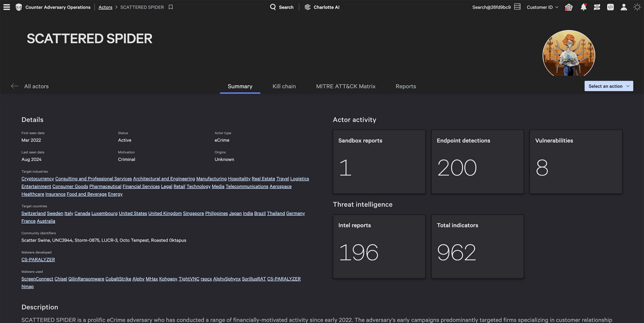Click the pentagon badge icon in header

(x=569, y=7)
